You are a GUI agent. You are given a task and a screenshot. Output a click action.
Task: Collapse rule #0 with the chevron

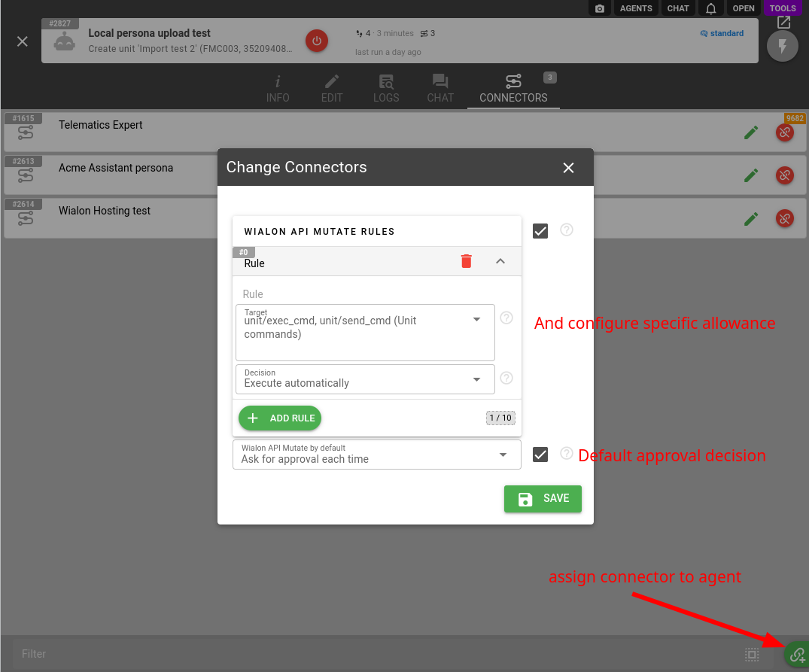coord(500,261)
